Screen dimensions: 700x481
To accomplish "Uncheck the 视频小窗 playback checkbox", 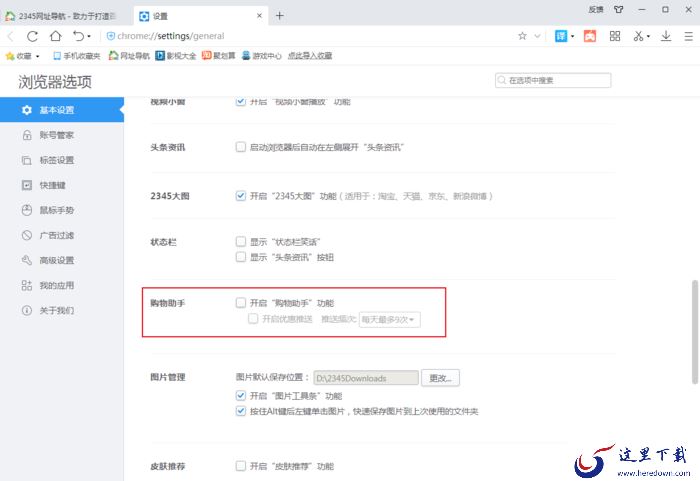I will click(241, 101).
